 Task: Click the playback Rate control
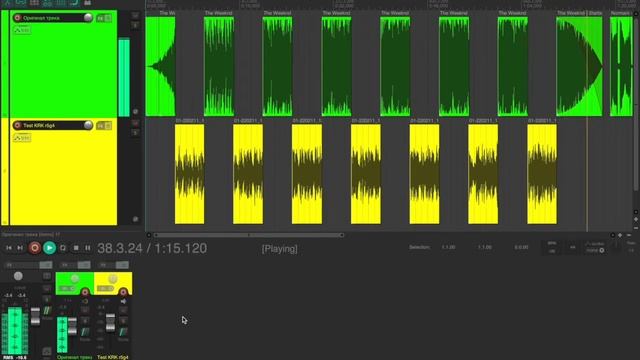pyautogui.click(x=631, y=247)
